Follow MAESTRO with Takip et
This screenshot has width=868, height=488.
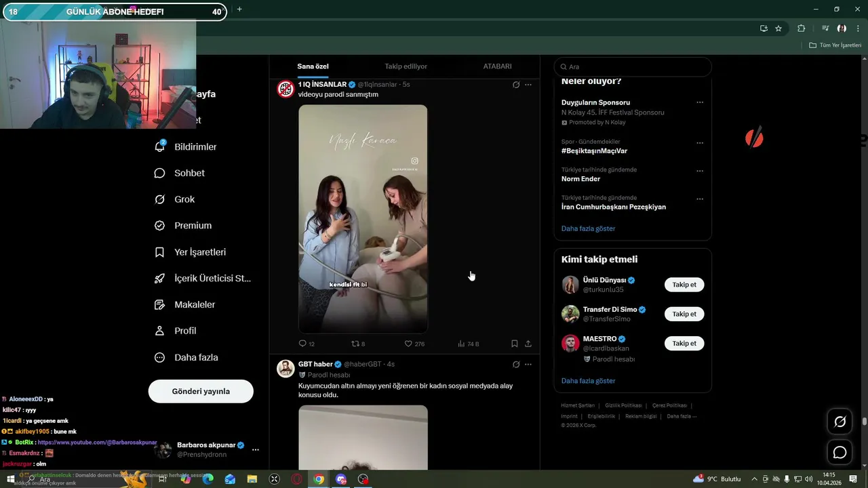coord(684,343)
